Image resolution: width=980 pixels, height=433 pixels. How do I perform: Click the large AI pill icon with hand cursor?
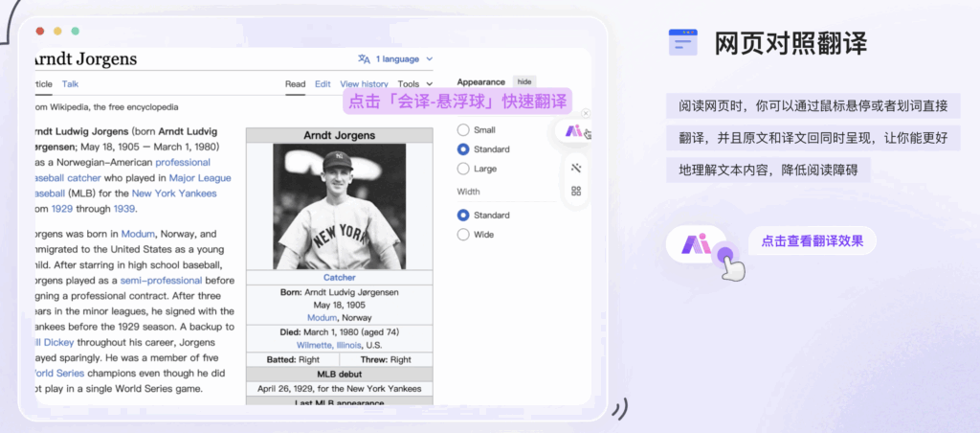(x=697, y=244)
